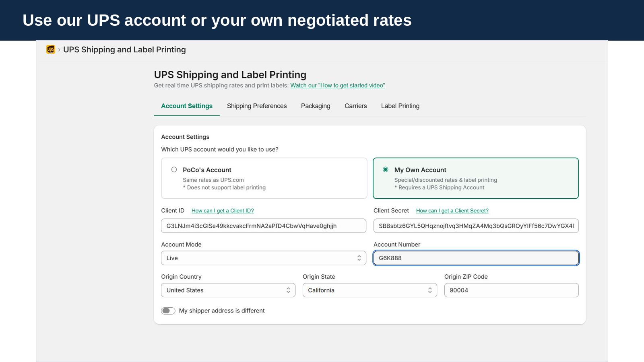Switch to Shipping Preferences tab
Viewport: 644px width, 362px height.
coord(257,106)
